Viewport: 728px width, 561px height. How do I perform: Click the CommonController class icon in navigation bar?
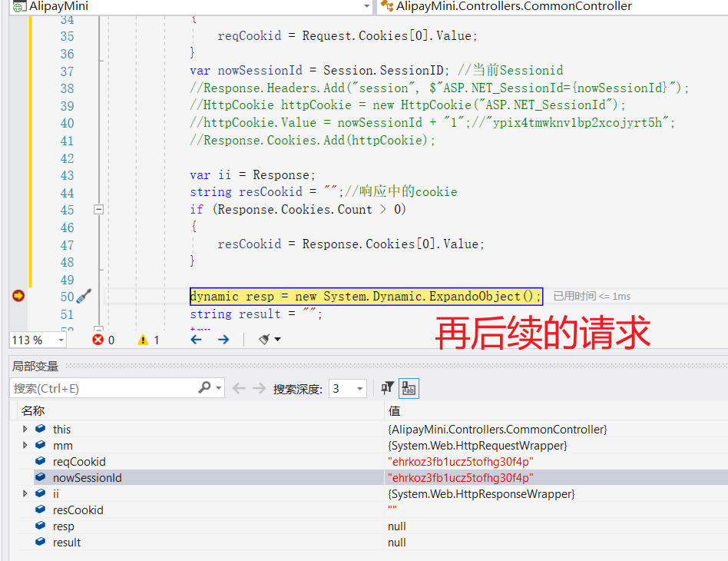pyautogui.click(x=387, y=6)
